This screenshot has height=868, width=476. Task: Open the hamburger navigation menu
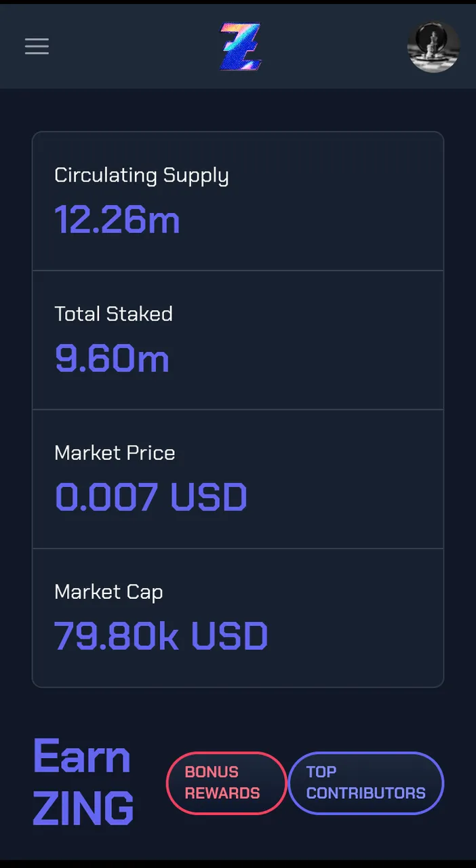(x=37, y=46)
